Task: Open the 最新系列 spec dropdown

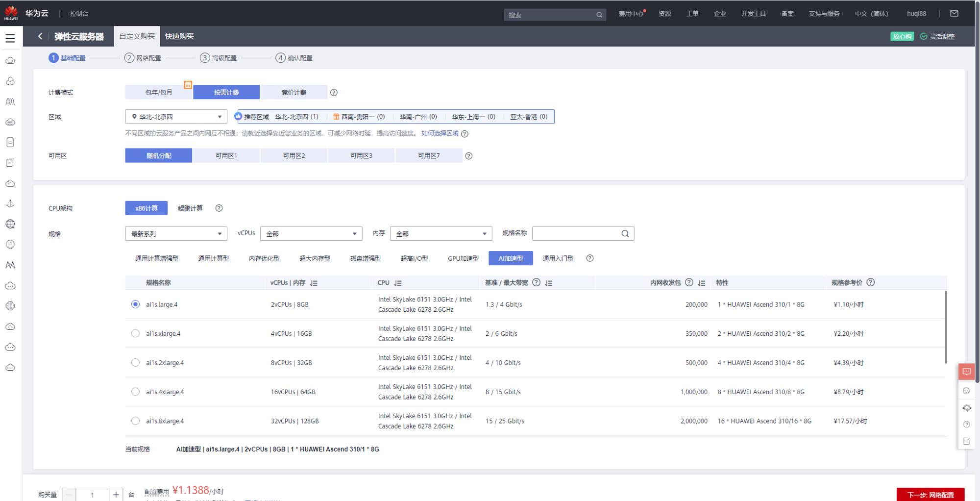Action: [x=176, y=234]
